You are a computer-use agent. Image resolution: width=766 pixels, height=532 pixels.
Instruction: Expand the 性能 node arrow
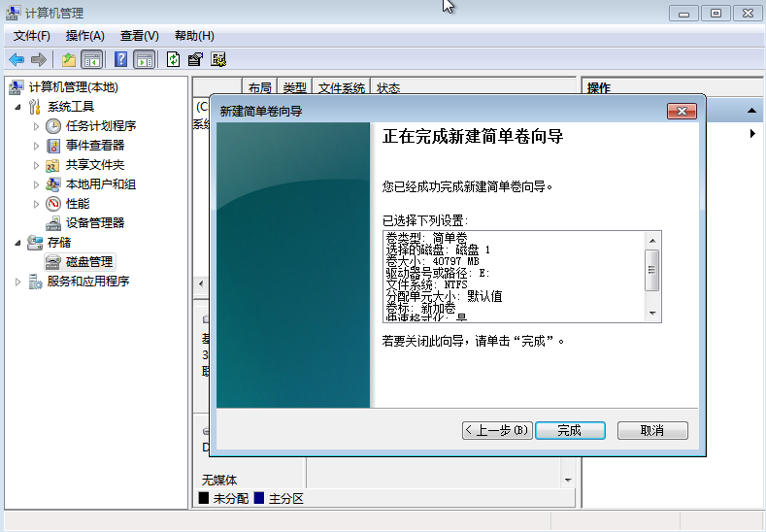click(36, 204)
